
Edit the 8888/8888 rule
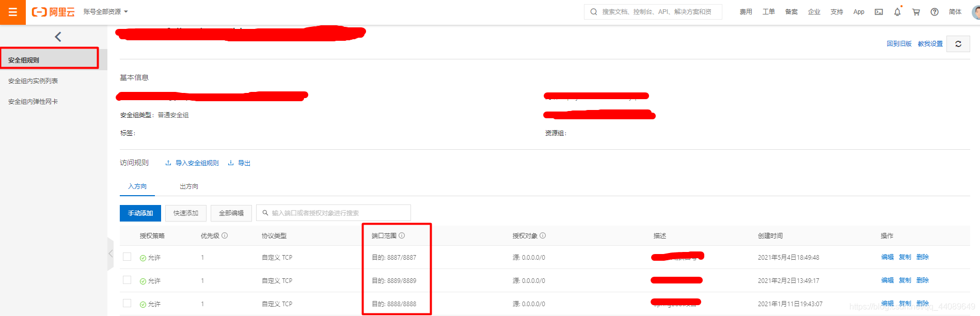pyautogui.click(x=887, y=304)
